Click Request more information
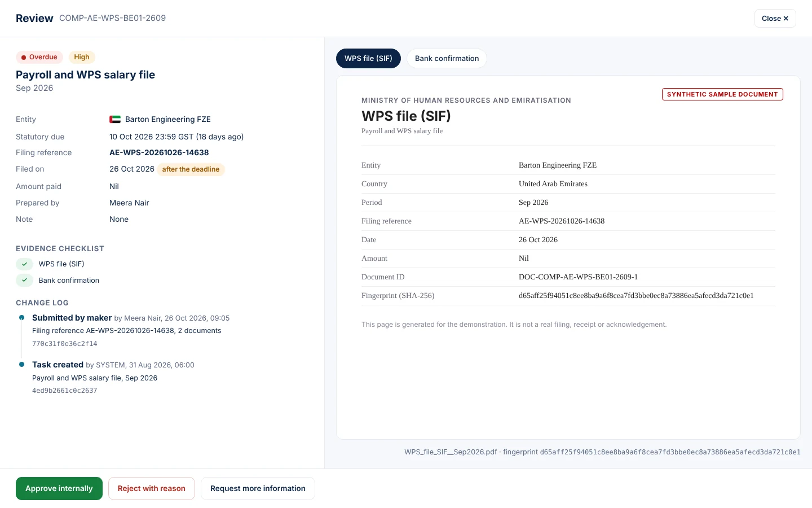 [258, 488]
